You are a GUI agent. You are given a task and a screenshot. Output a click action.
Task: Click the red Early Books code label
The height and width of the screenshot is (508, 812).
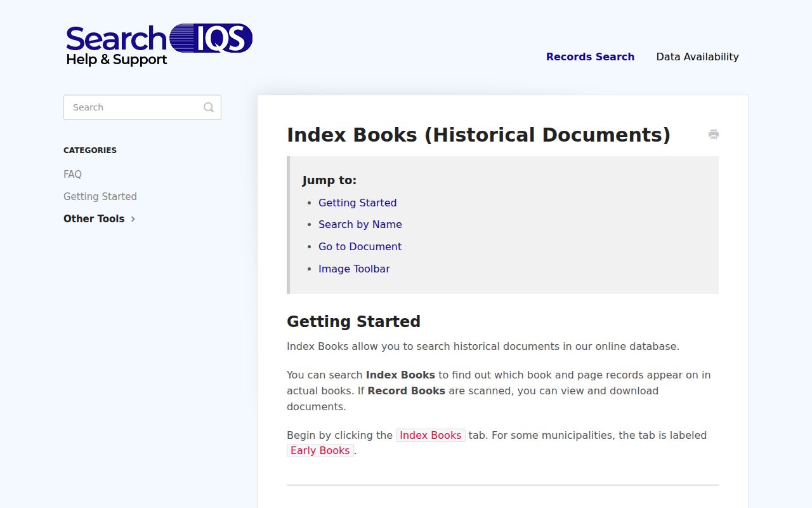[x=320, y=450]
